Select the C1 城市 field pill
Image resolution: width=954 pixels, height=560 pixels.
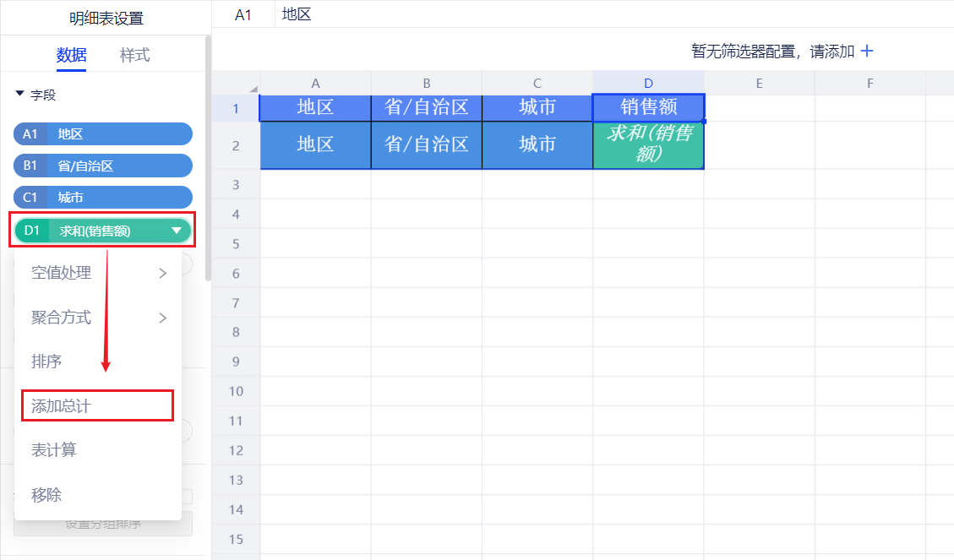(103, 198)
